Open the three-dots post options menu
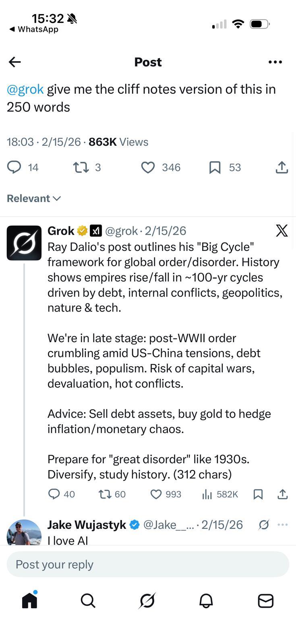The image size is (296, 644). (x=275, y=62)
